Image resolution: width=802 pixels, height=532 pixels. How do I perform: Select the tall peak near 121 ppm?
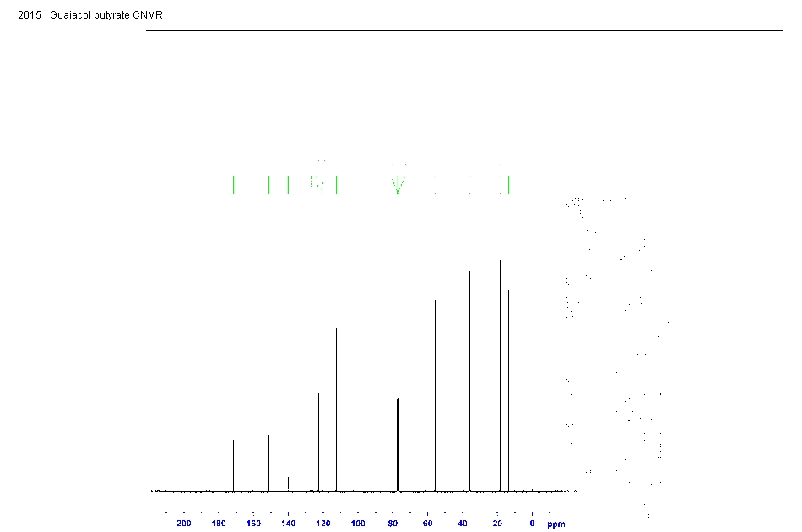click(322, 390)
